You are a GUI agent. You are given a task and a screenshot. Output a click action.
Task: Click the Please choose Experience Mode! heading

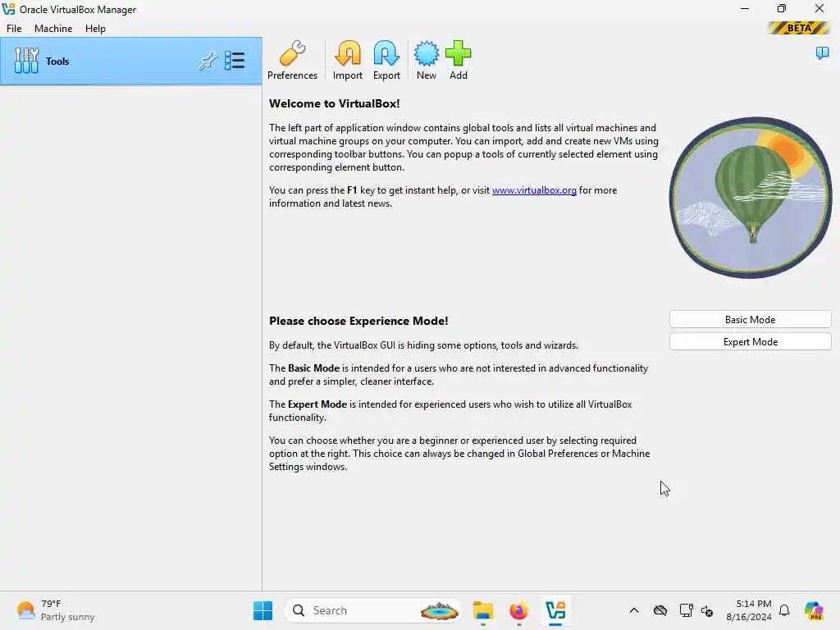point(358,321)
